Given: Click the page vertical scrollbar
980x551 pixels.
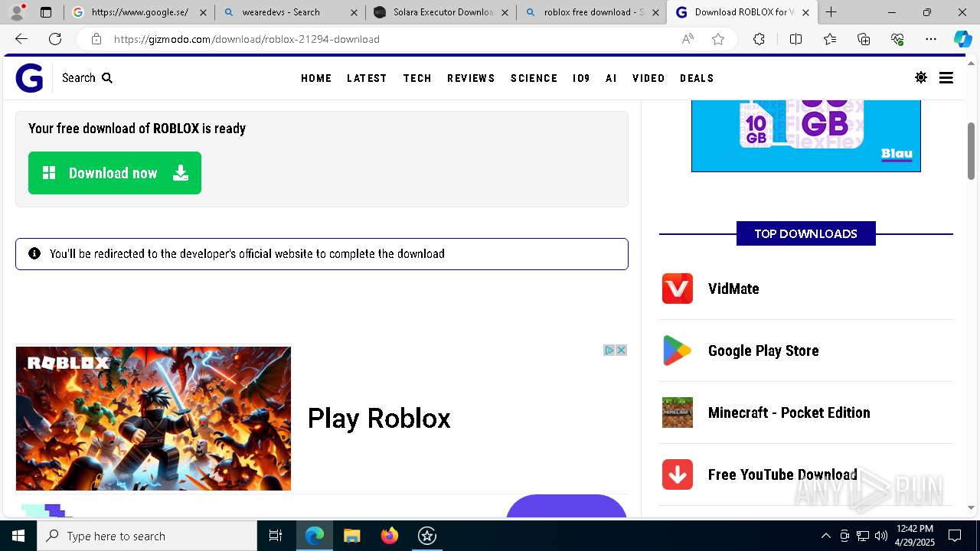Looking at the screenshot, I should coord(972,152).
